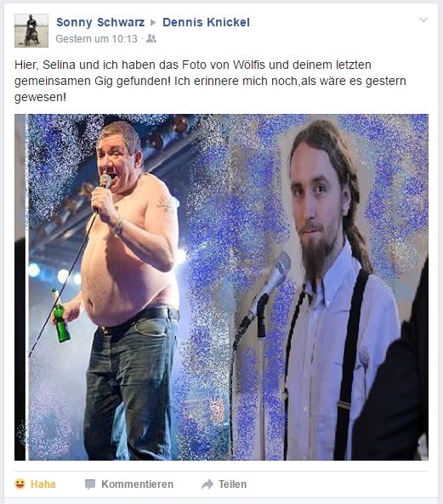Image resolution: width=443 pixels, height=504 pixels.
Task: Open Dennis Knickel profile link
Action: pyautogui.click(x=206, y=22)
